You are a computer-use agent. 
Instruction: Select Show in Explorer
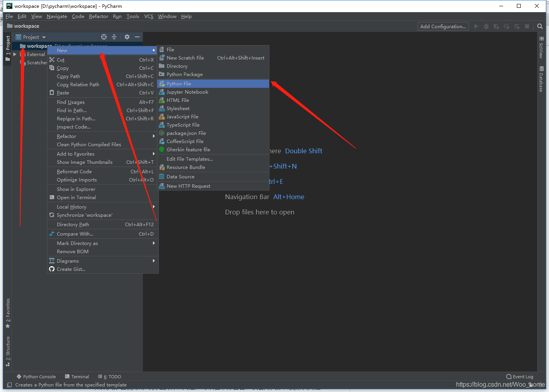click(x=103, y=189)
